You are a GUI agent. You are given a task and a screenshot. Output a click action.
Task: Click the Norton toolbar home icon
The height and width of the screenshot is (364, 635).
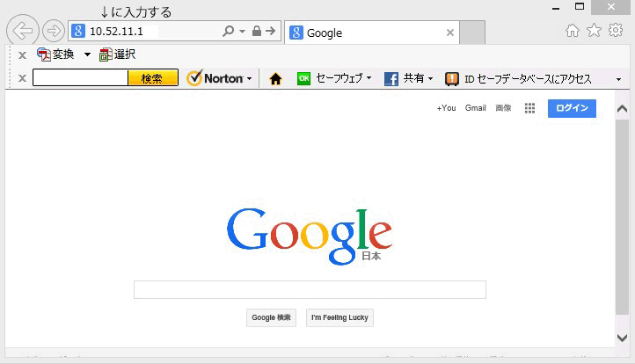tap(275, 79)
